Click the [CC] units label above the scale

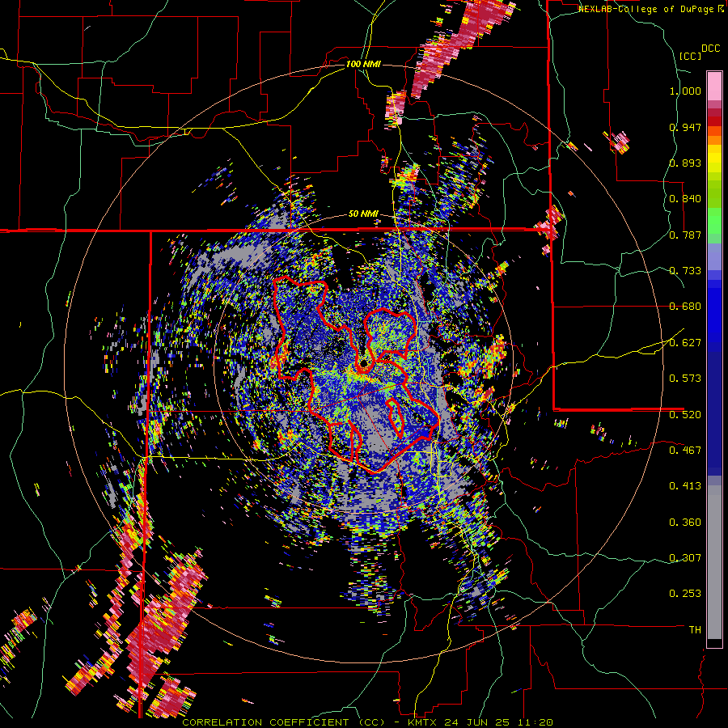pyautogui.click(x=690, y=56)
